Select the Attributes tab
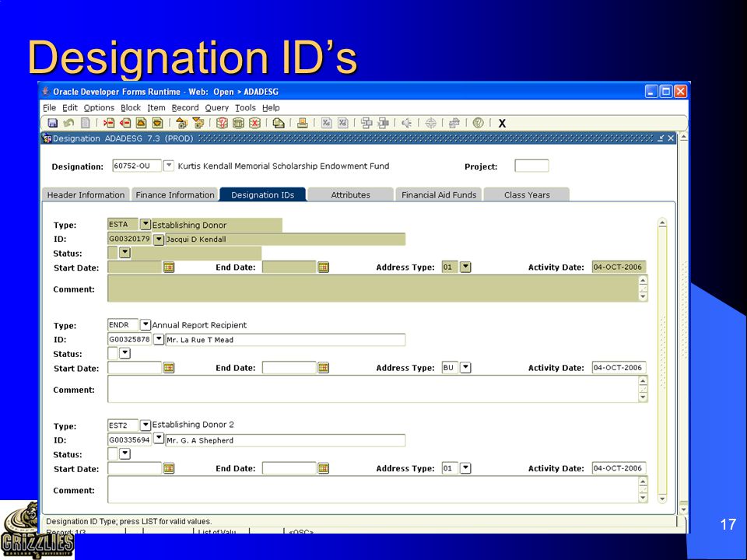Image resolution: width=747 pixels, height=560 pixels. pyautogui.click(x=351, y=194)
